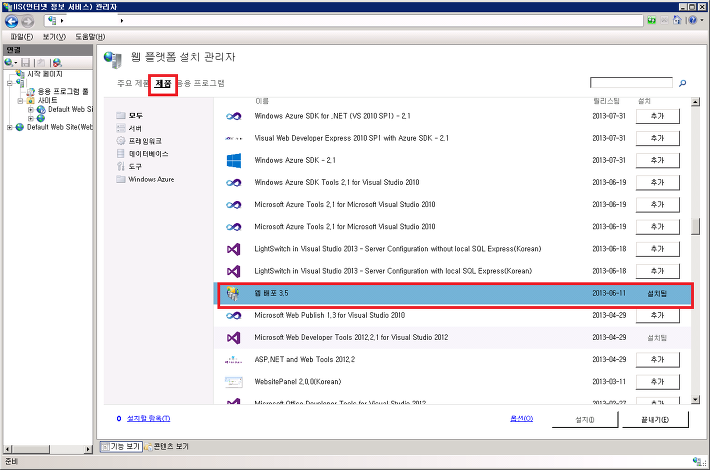Click the Windows logo icon of Windows Azure SDK - 2.1

pyautogui.click(x=234, y=160)
